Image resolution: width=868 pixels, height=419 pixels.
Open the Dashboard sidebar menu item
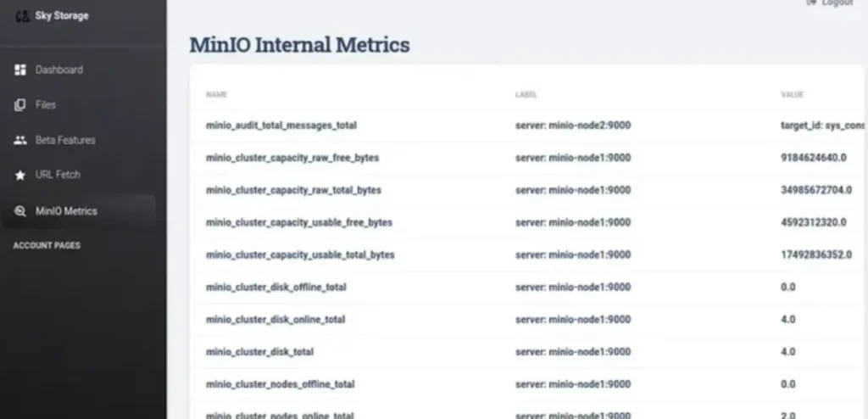pyautogui.click(x=58, y=70)
